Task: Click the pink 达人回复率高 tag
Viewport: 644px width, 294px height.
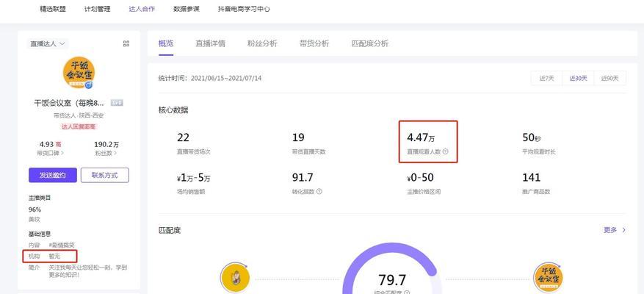Action: pyautogui.click(x=79, y=126)
